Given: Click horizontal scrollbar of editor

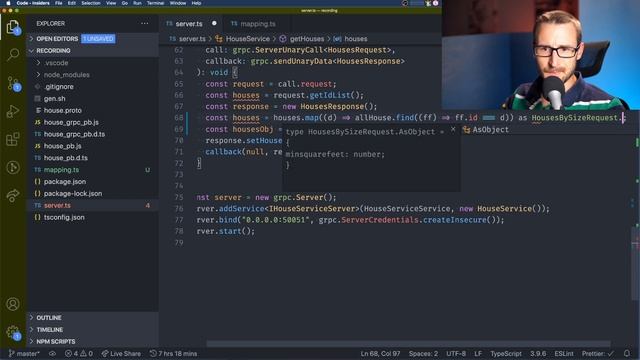Looking at the screenshot, I should point(408,344).
